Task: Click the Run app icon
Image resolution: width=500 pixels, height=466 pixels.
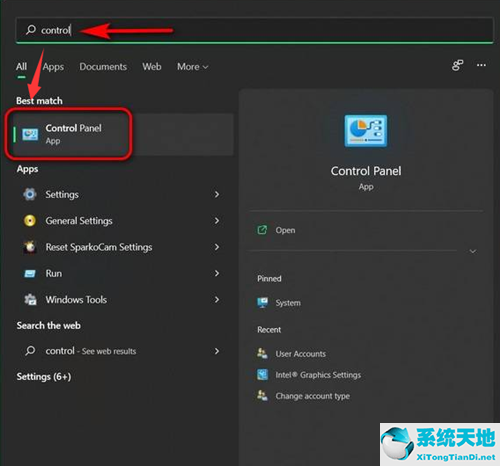Action: tap(30, 274)
